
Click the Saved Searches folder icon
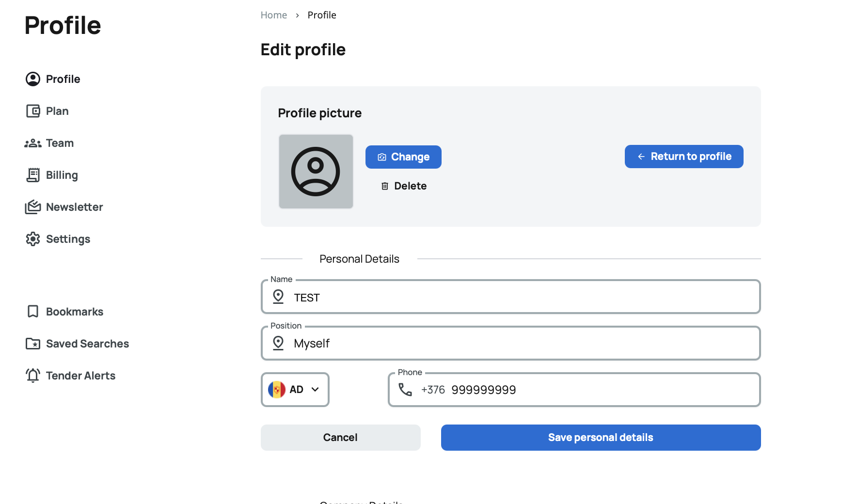33,344
